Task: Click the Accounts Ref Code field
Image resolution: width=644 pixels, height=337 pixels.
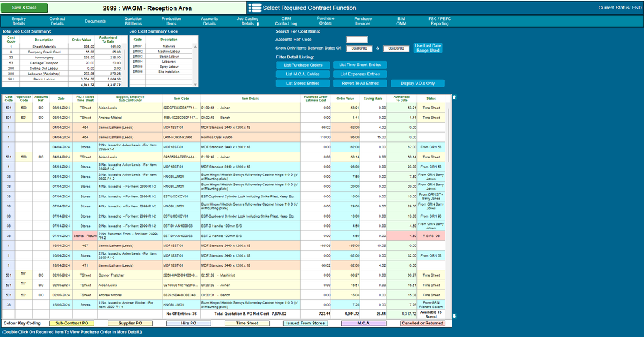Action: (357, 40)
